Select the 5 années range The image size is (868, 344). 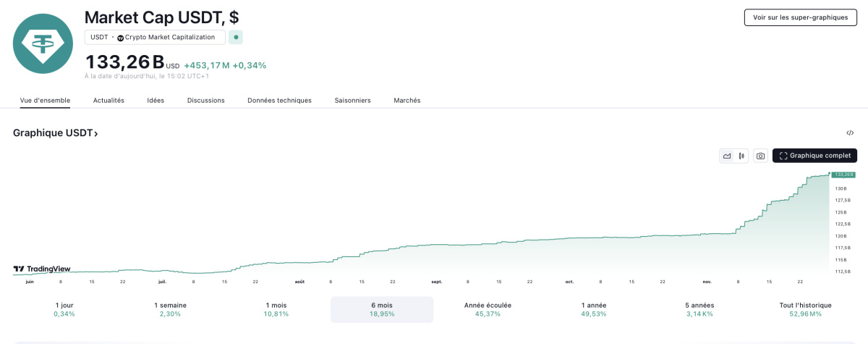699,309
